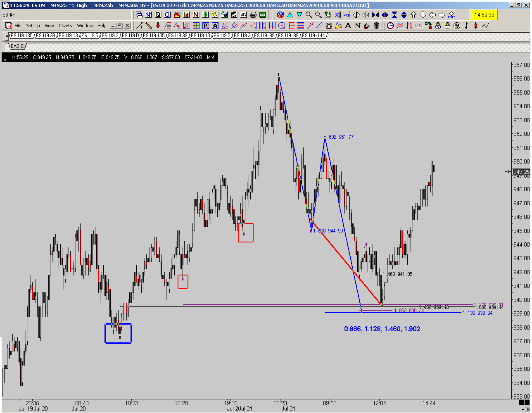Screen dimensions: 532x413
Task: Click the RESET chart button
Action: pyautogui.click(x=451, y=15)
